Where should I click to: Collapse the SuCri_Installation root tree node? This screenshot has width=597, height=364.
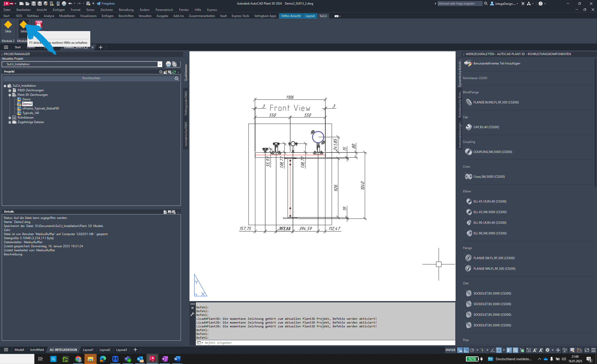[x=5, y=86]
